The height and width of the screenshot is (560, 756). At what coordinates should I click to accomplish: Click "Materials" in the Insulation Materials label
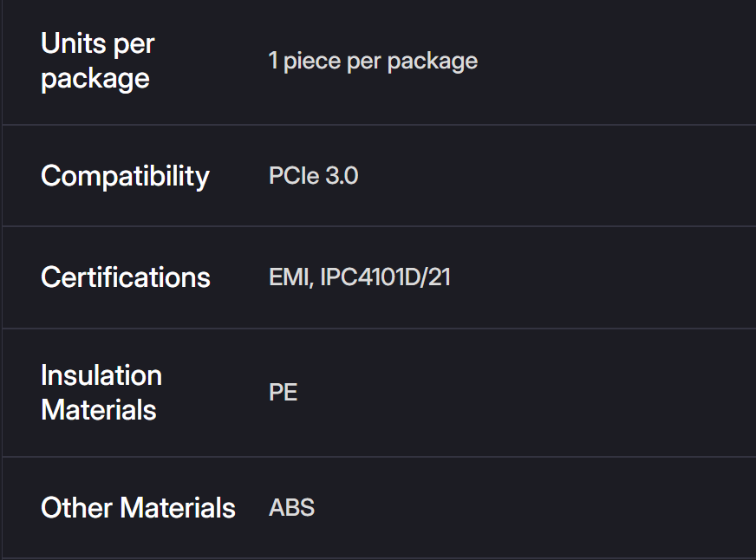99,409
